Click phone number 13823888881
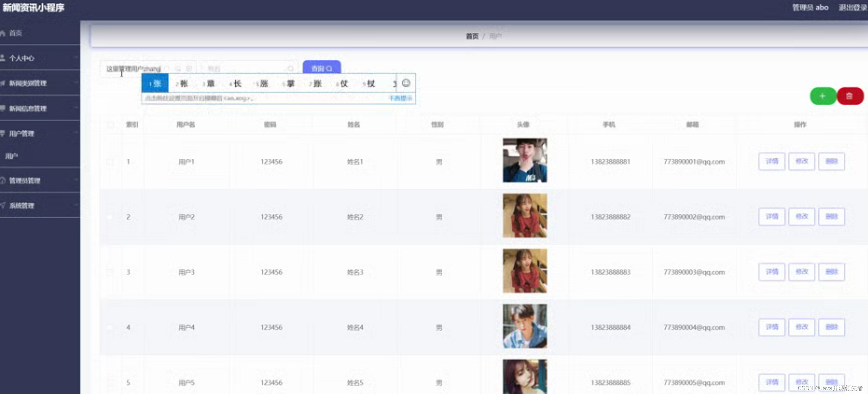This screenshot has width=868, height=394. pyautogui.click(x=610, y=162)
